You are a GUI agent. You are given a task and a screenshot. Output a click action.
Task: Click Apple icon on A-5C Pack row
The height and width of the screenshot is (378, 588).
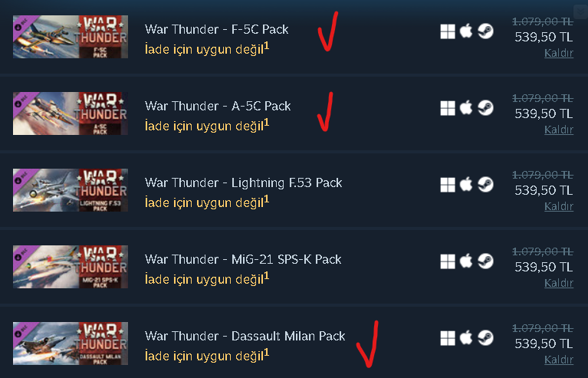click(466, 108)
